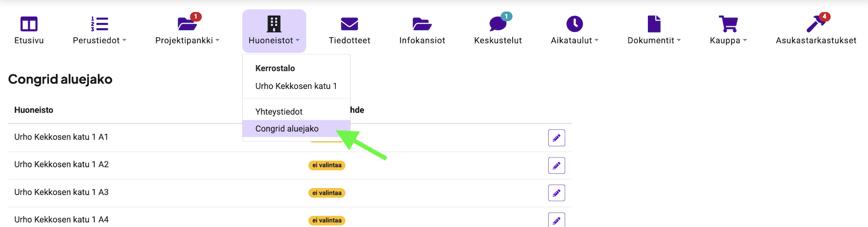Screen dimensions: 868x227
Task: Click edit pencil for apartment A3
Action: click(556, 193)
